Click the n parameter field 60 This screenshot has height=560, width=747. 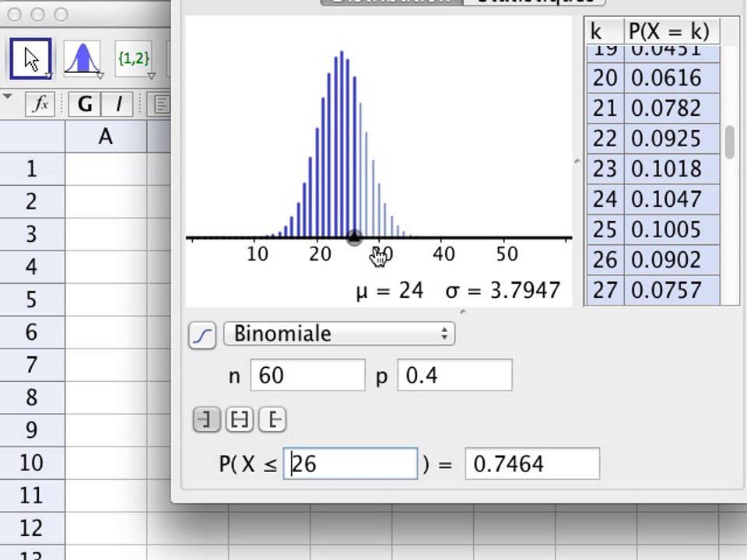[308, 375]
